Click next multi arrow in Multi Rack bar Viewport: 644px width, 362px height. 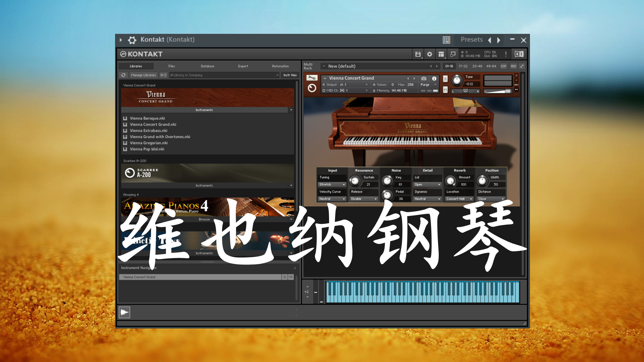[437, 66]
